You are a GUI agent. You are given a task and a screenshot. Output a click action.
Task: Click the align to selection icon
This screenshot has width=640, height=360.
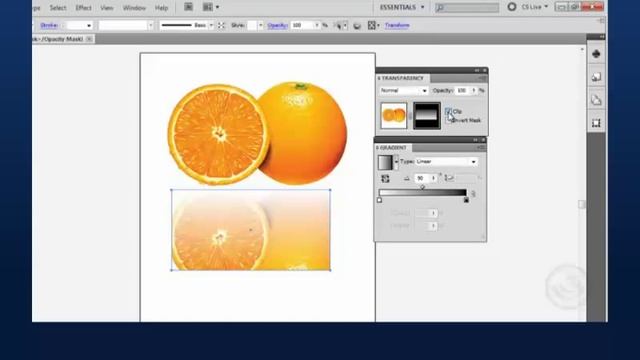click(340, 25)
